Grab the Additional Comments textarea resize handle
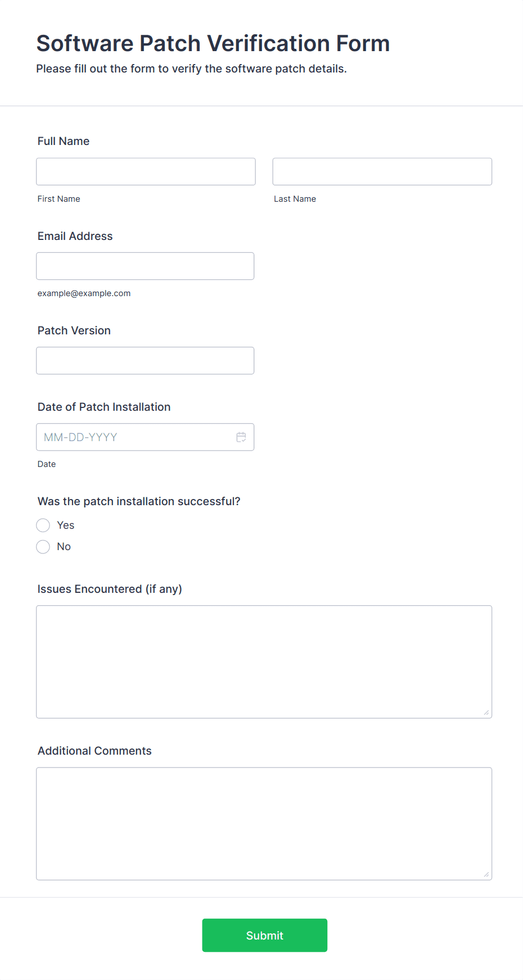 [x=486, y=874]
